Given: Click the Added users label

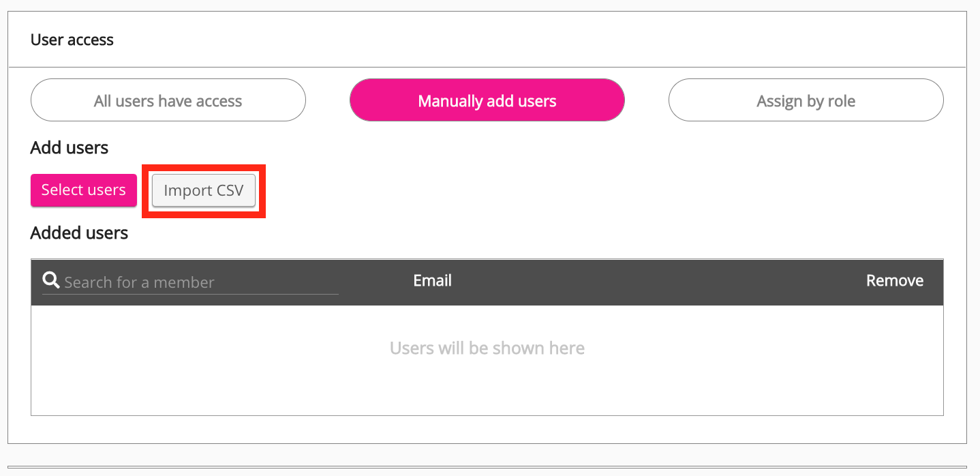Looking at the screenshot, I should [x=79, y=233].
